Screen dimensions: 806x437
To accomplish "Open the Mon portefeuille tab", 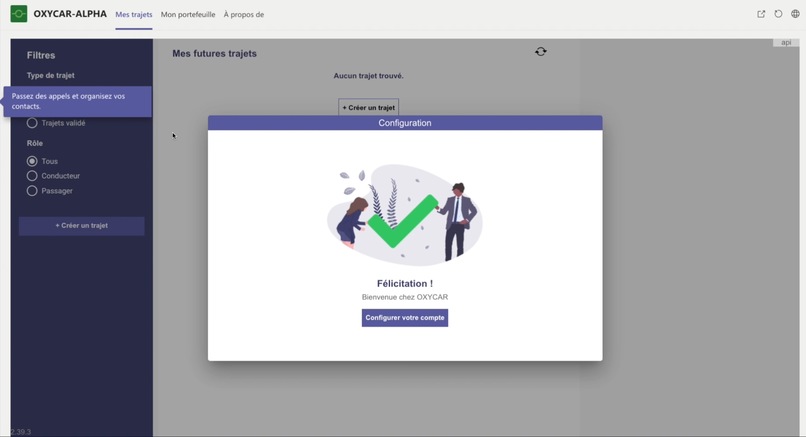I will 188,14.
